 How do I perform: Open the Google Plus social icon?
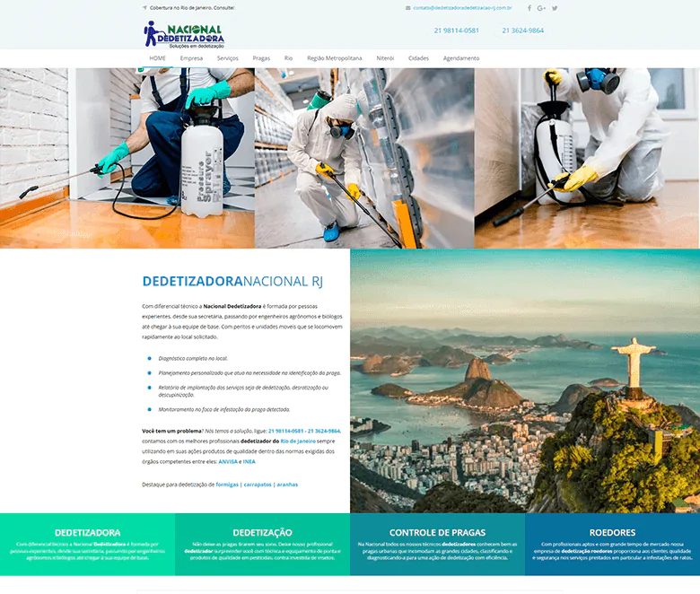point(541,8)
